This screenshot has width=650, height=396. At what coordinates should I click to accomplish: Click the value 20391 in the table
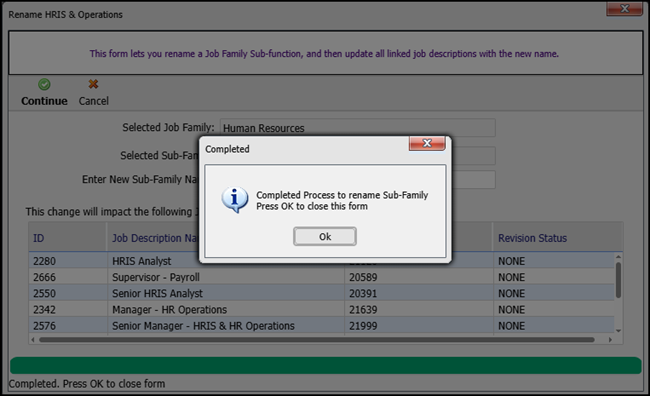pyautogui.click(x=363, y=293)
